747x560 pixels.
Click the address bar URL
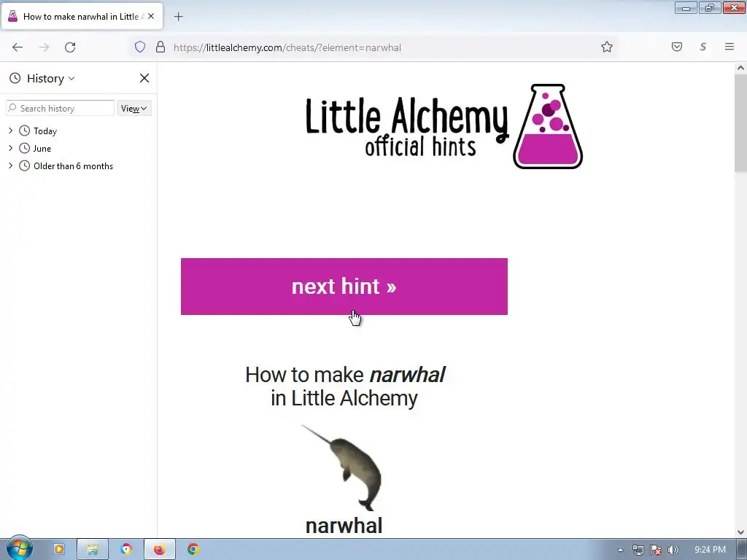(x=287, y=47)
